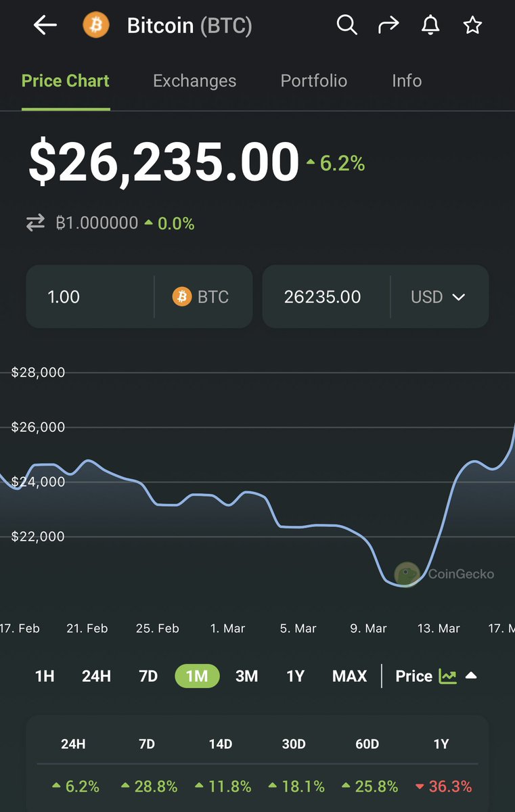Select the 3M chart range
515x812 pixels.
(246, 676)
